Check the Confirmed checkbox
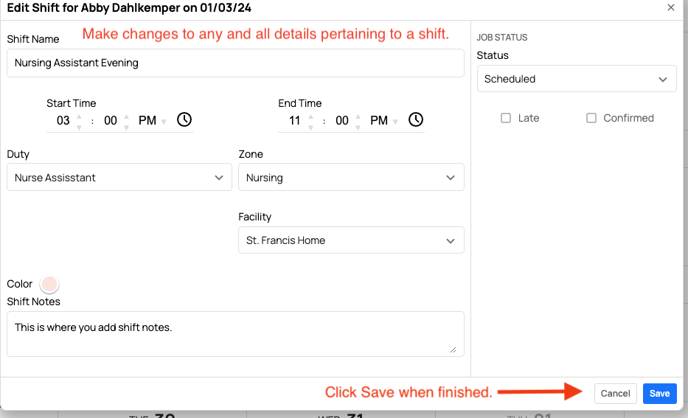 [591, 118]
